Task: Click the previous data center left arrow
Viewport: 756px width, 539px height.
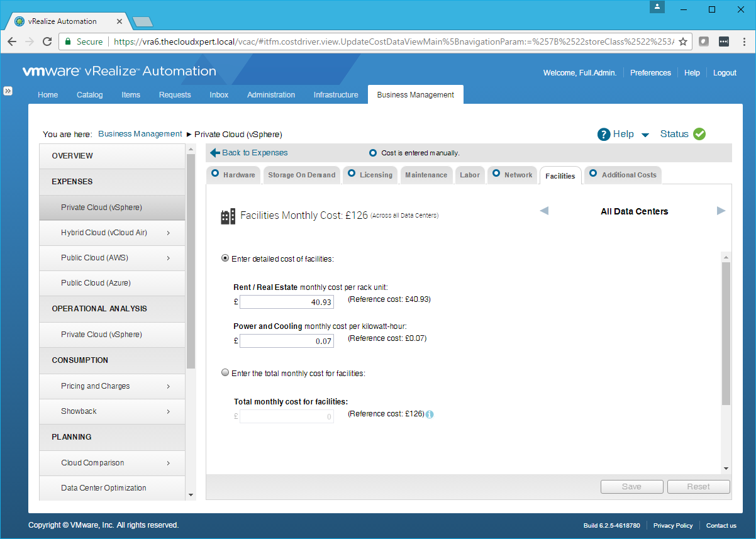Action: click(544, 211)
